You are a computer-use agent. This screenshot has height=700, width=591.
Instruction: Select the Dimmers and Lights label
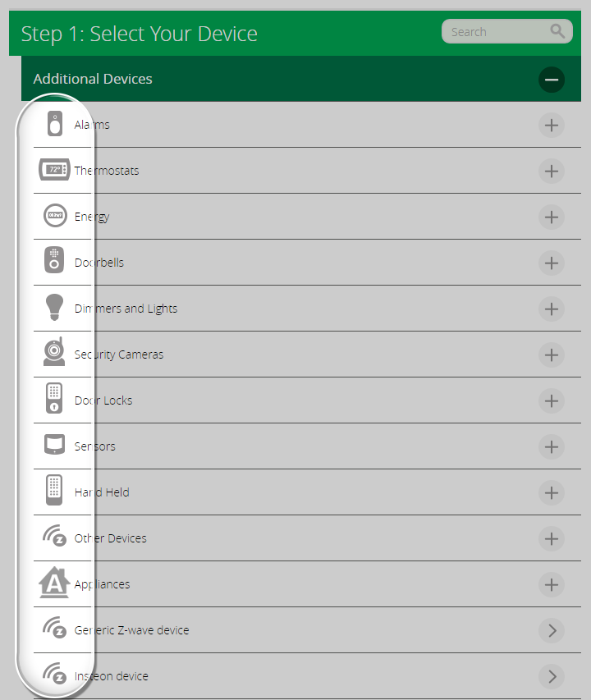(x=126, y=309)
